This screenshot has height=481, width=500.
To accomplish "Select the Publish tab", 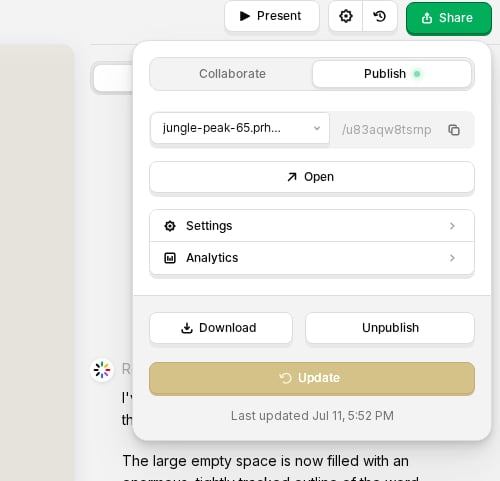I will 392,74.
